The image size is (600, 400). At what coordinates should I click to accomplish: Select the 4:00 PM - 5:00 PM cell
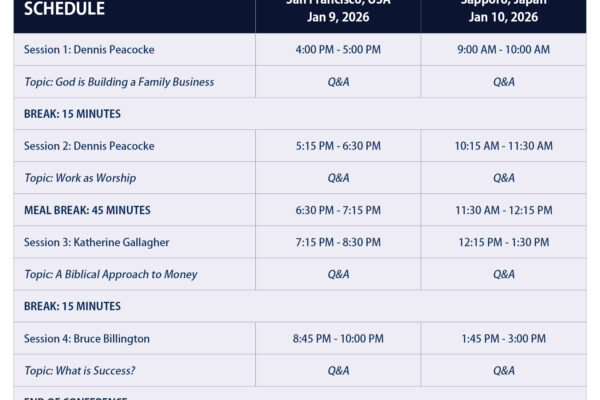click(x=338, y=50)
